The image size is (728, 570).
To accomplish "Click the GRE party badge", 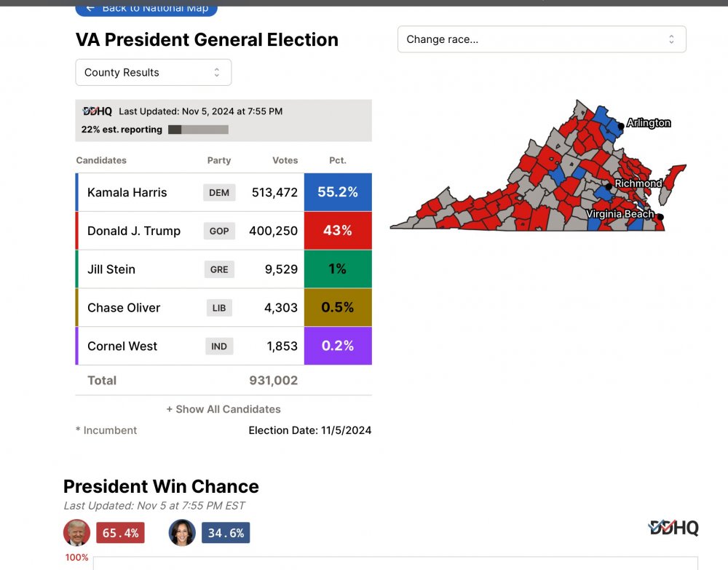I will pos(219,269).
